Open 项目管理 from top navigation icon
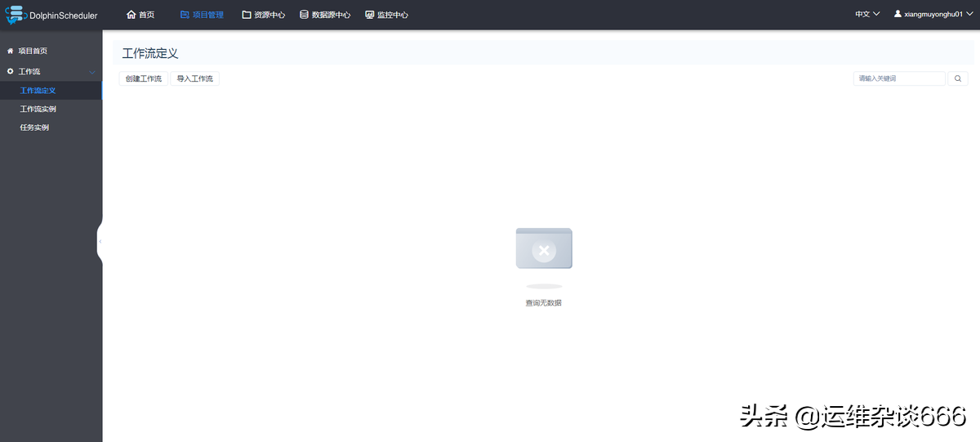 185,15
